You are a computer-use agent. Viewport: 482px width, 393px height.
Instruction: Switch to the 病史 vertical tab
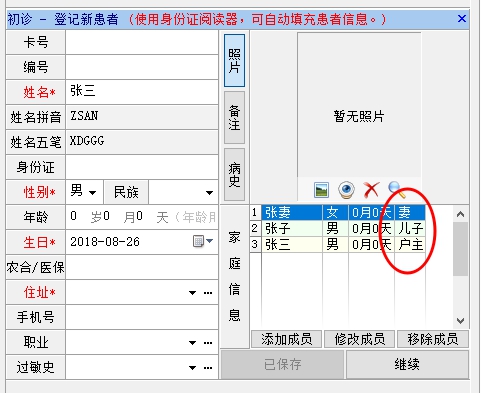(x=234, y=175)
